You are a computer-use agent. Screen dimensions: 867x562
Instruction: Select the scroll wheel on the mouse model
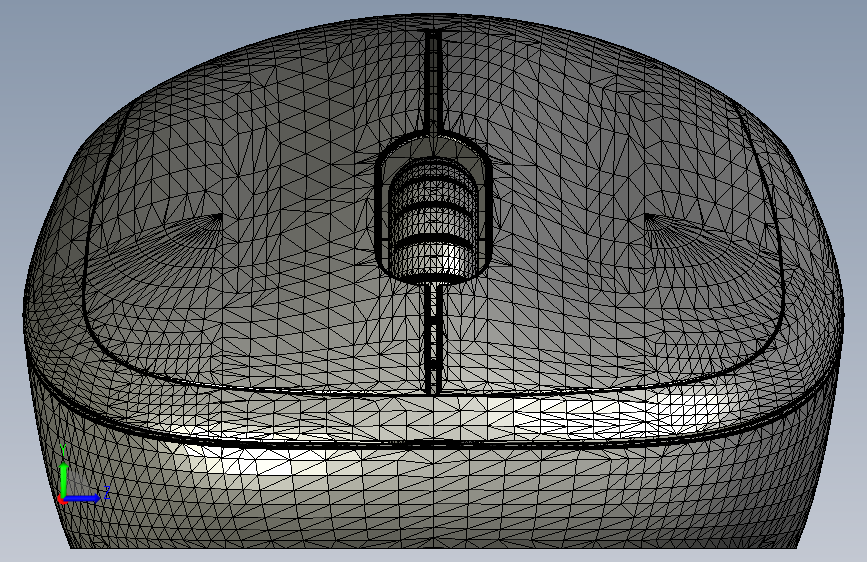pos(433,220)
